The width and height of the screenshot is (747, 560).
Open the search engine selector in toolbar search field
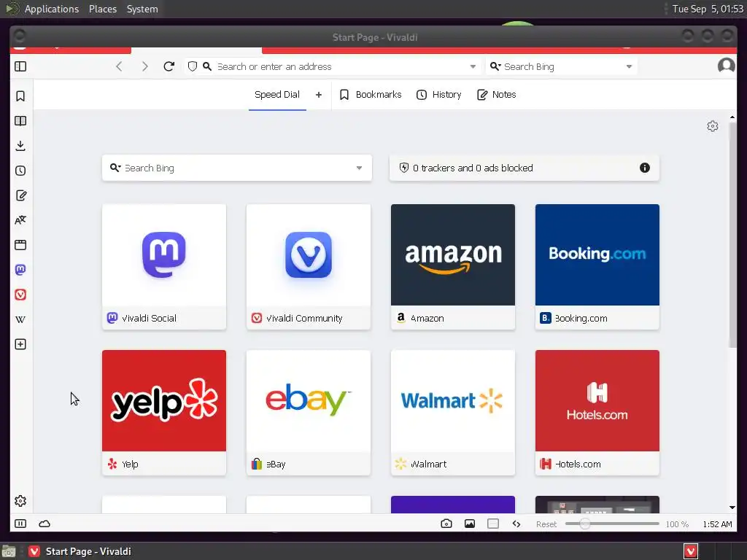[x=495, y=66]
